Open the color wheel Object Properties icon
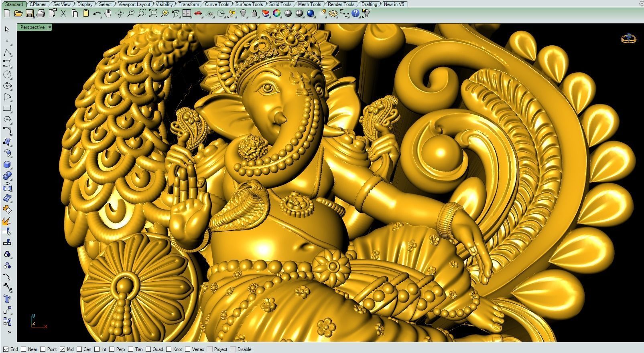The image size is (644, 353). [277, 13]
